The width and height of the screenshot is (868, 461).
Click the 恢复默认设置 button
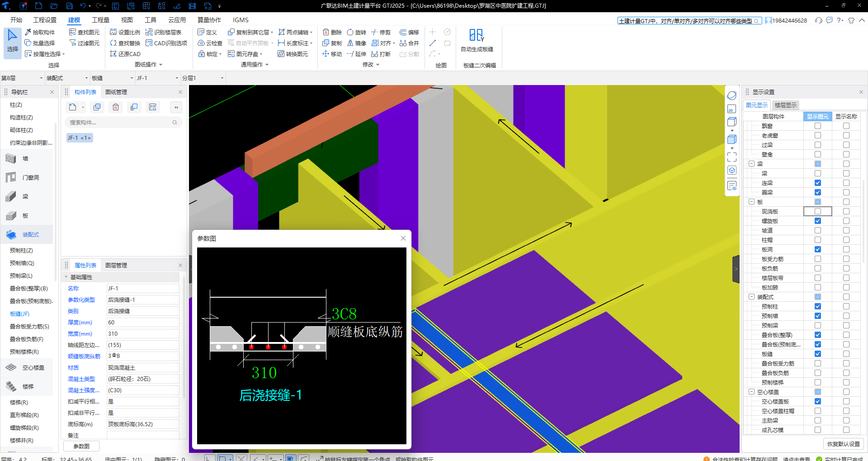pos(844,444)
